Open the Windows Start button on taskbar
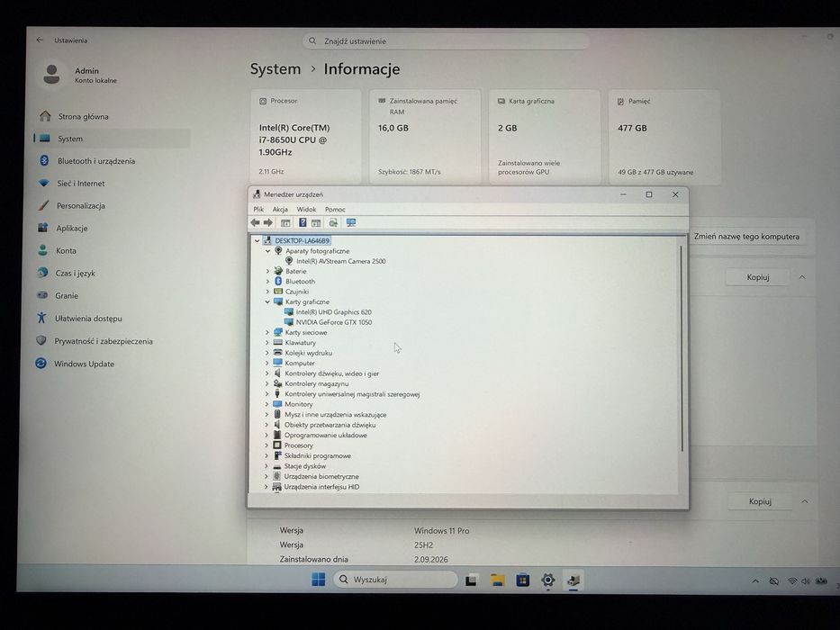This screenshot has height=630, width=840. (318, 579)
